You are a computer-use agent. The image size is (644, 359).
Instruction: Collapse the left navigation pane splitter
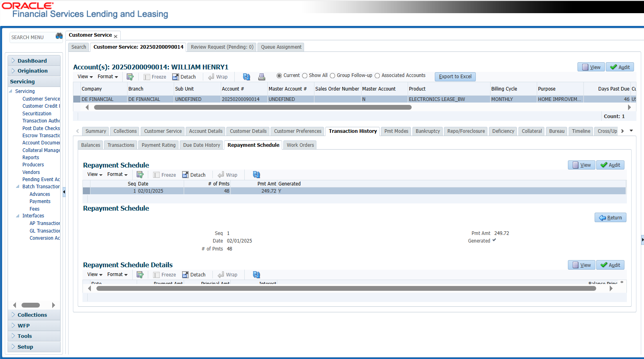click(64, 192)
